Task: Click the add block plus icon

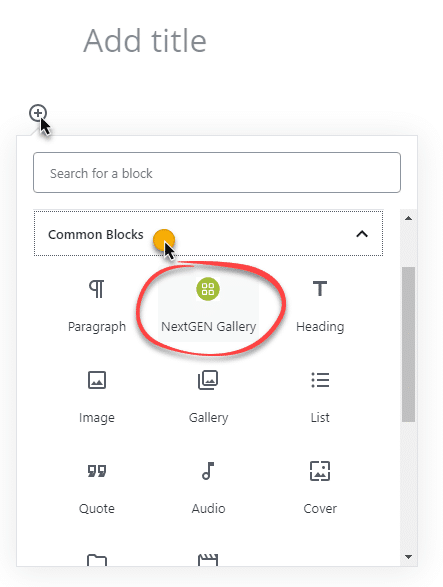Action: pos(38,113)
